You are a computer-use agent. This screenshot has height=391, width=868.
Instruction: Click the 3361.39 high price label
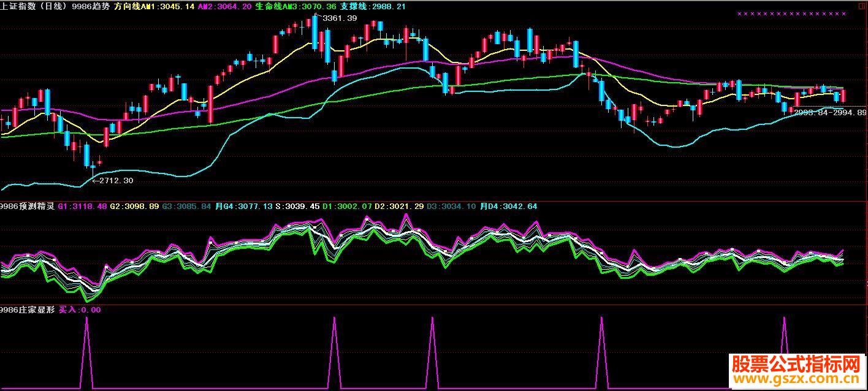click(340, 18)
